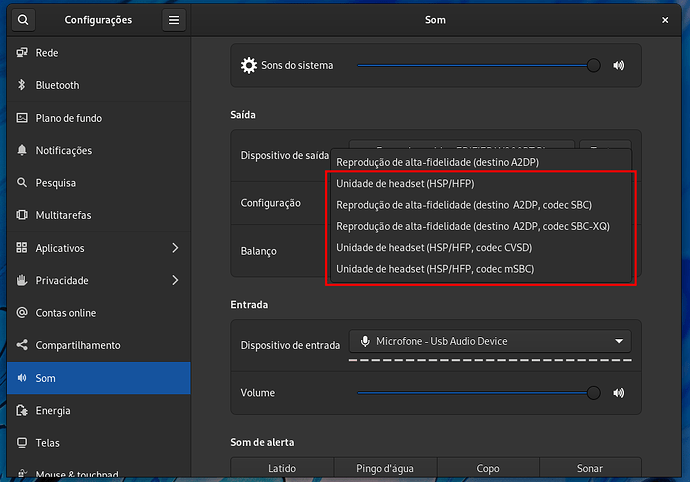Viewport: 690px width, 482px height.
Task: Select Contas online in sidebar
Action: click(x=99, y=313)
